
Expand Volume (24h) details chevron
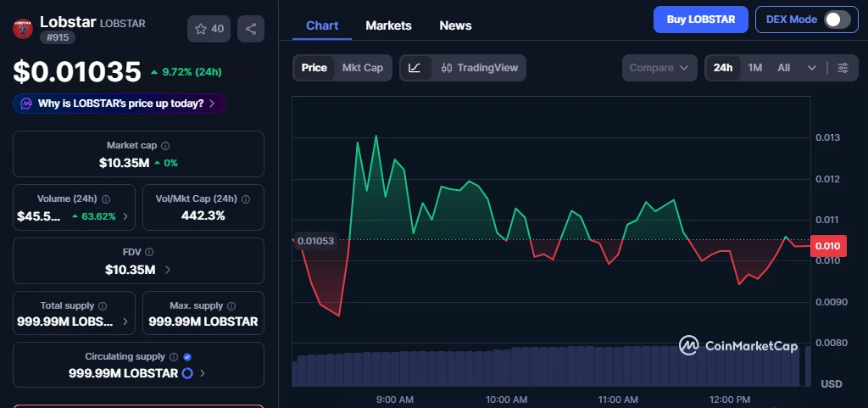(125, 216)
